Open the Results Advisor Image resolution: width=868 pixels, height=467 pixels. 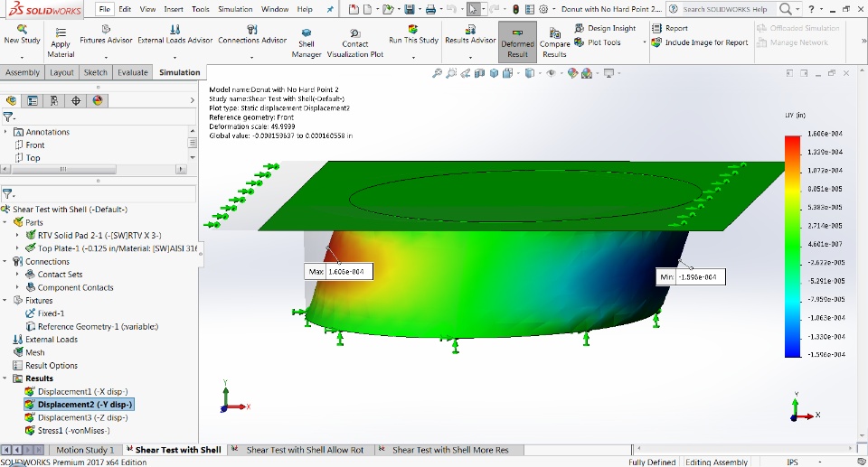[x=470, y=34]
